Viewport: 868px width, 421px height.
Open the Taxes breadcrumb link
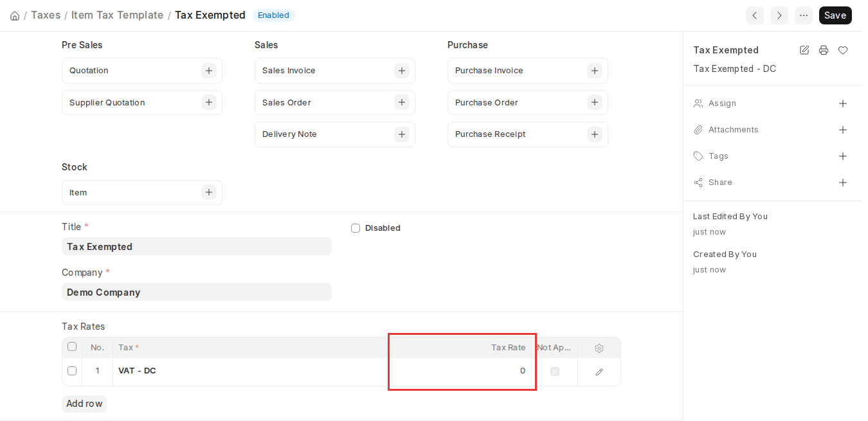point(46,15)
